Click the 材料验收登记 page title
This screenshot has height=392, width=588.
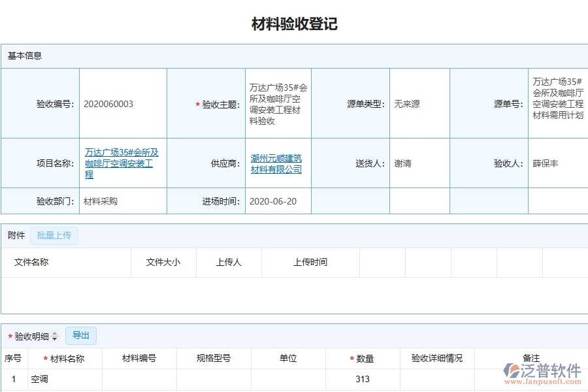coord(294,24)
